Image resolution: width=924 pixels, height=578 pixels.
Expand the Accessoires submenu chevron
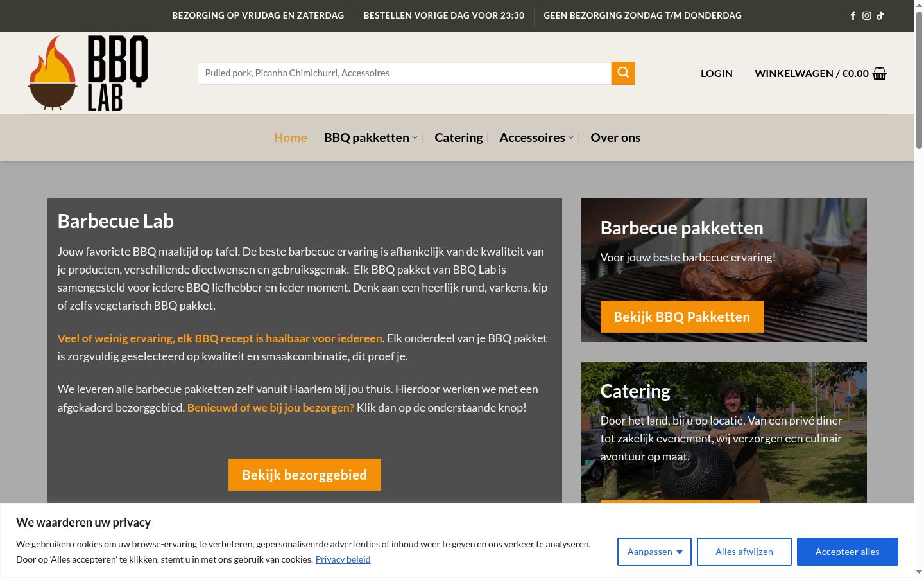[x=570, y=137]
